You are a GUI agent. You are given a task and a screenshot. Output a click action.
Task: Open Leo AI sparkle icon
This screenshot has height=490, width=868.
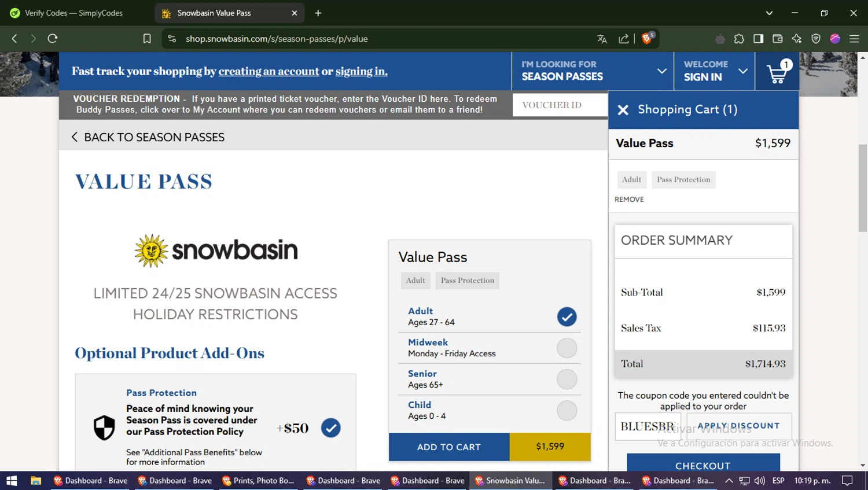pos(797,39)
